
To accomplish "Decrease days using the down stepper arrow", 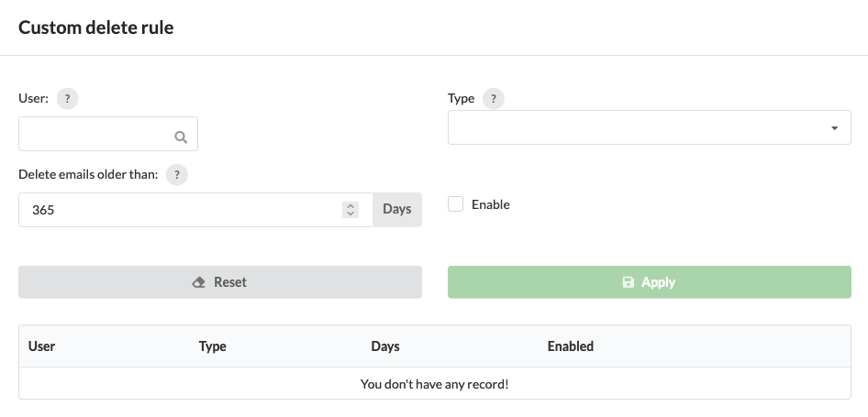I will (x=351, y=214).
